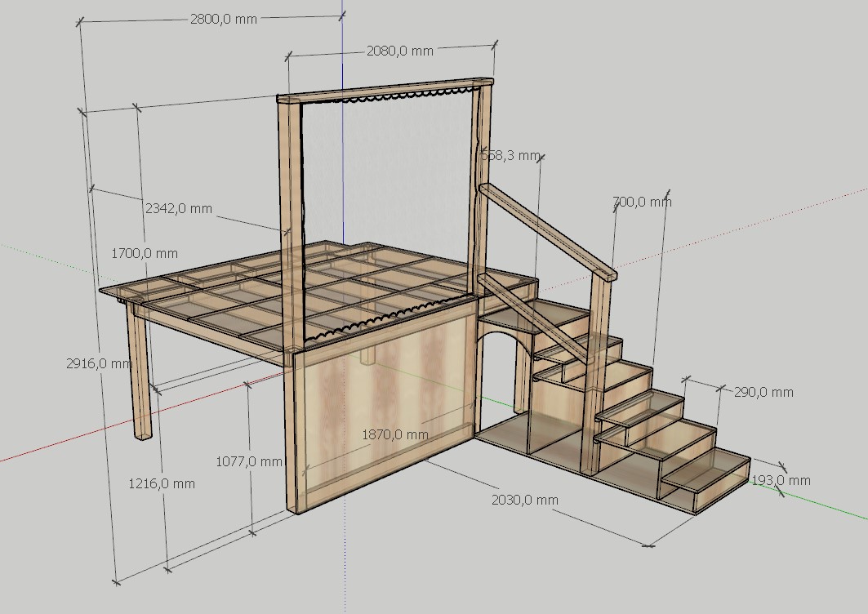Select the 290,0 mm step depth dimension

(763, 392)
